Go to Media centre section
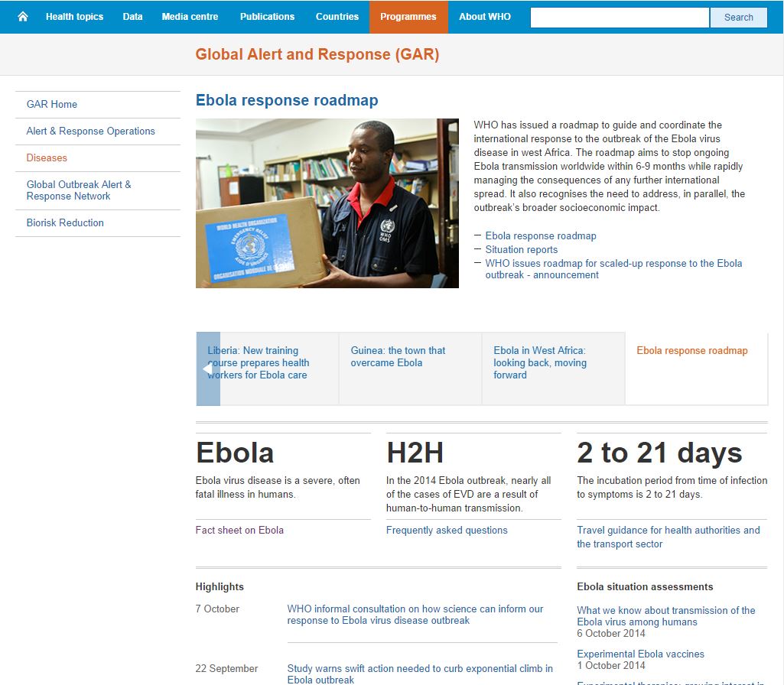This screenshot has height=685, width=784. tap(190, 17)
